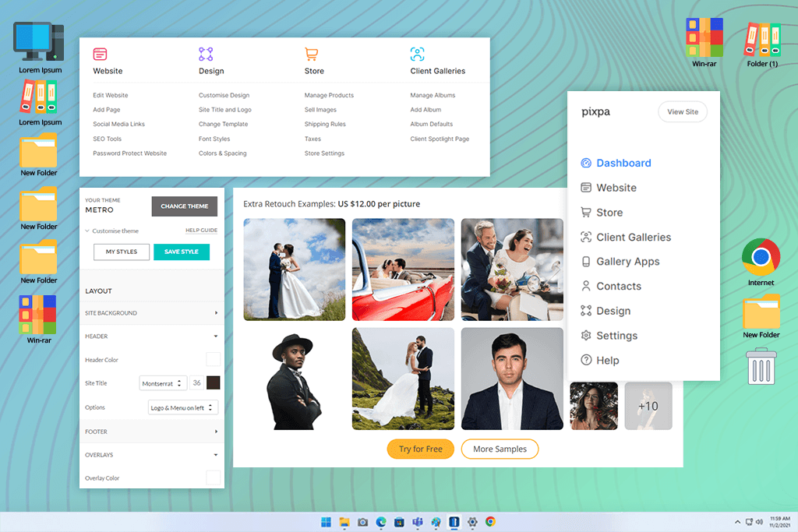Click the My Styles button
Viewport: 798px width, 532px height.
(x=121, y=252)
